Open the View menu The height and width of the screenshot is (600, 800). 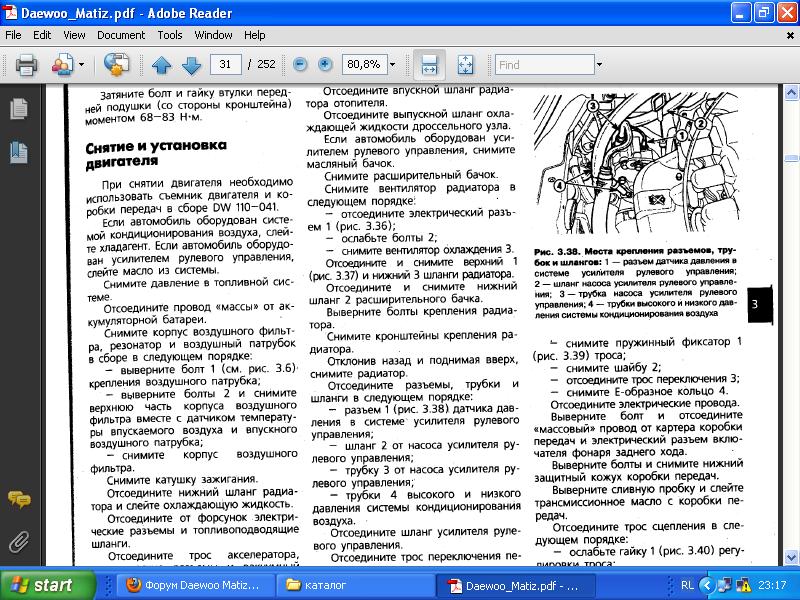tap(74, 35)
